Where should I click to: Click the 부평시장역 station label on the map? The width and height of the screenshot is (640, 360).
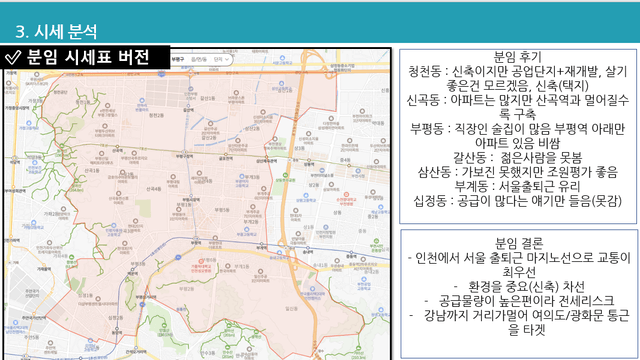(x=191, y=200)
